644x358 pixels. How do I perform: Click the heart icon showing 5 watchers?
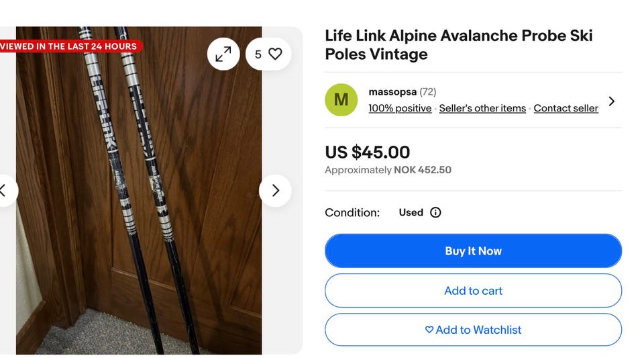click(268, 54)
